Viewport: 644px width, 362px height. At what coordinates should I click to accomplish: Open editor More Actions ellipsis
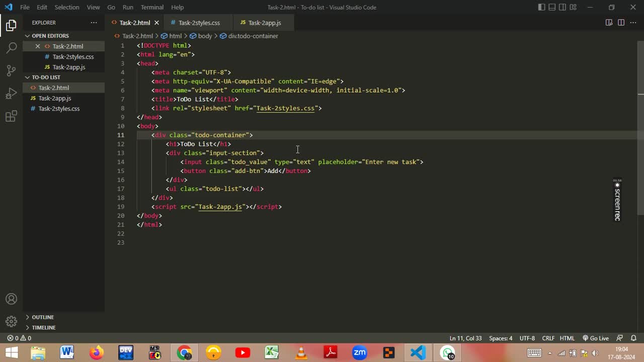tap(633, 23)
